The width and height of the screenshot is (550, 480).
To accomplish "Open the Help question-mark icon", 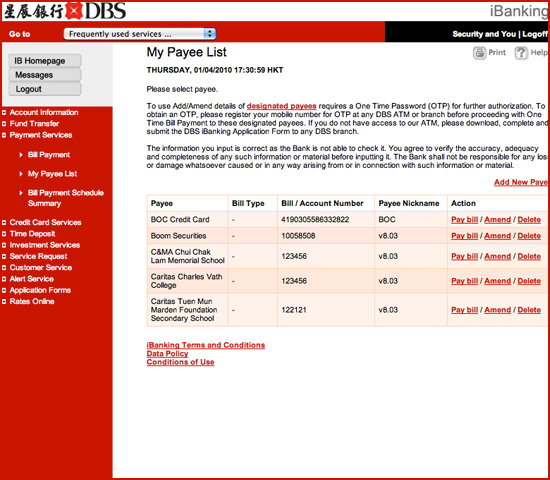I will pyautogui.click(x=521, y=53).
